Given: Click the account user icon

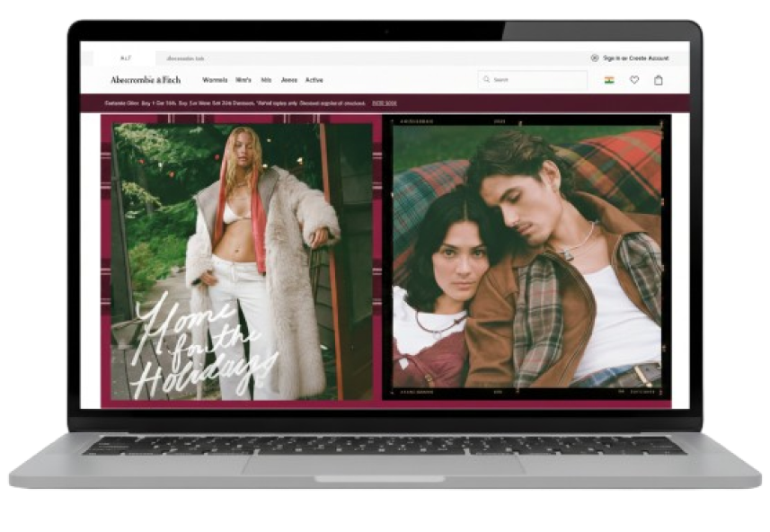Looking at the screenshot, I should [595, 58].
